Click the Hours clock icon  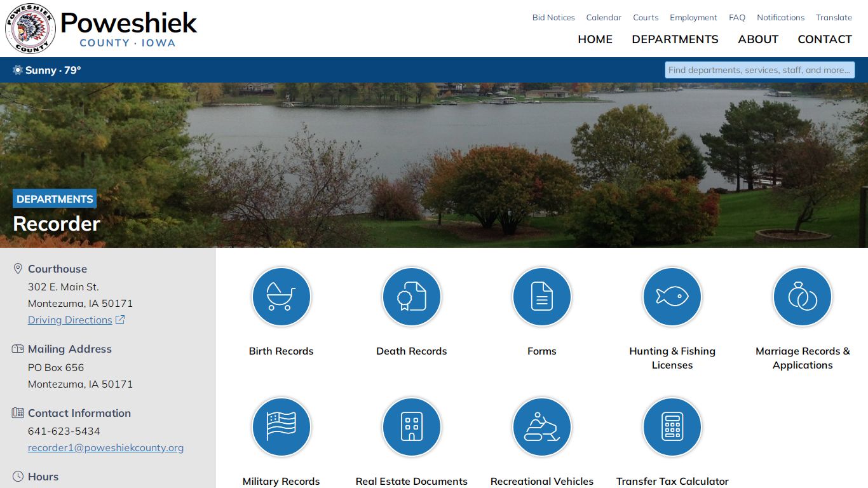18,477
